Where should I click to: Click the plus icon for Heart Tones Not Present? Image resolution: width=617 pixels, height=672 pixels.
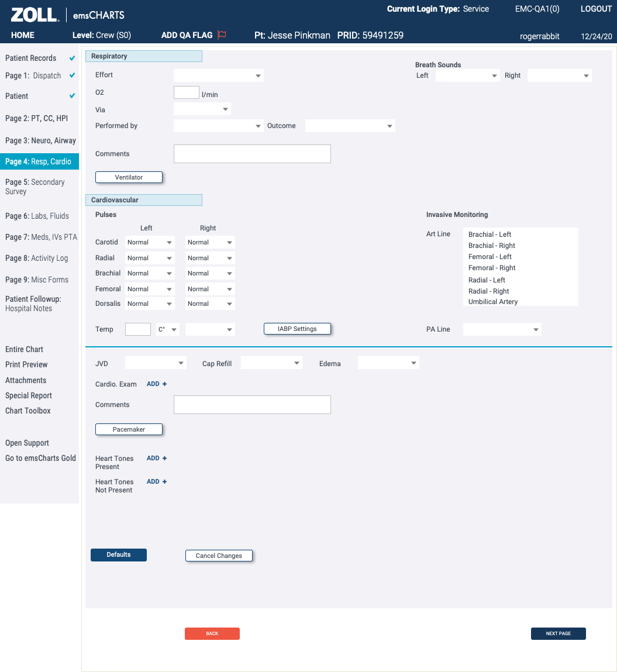[x=164, y=482]
